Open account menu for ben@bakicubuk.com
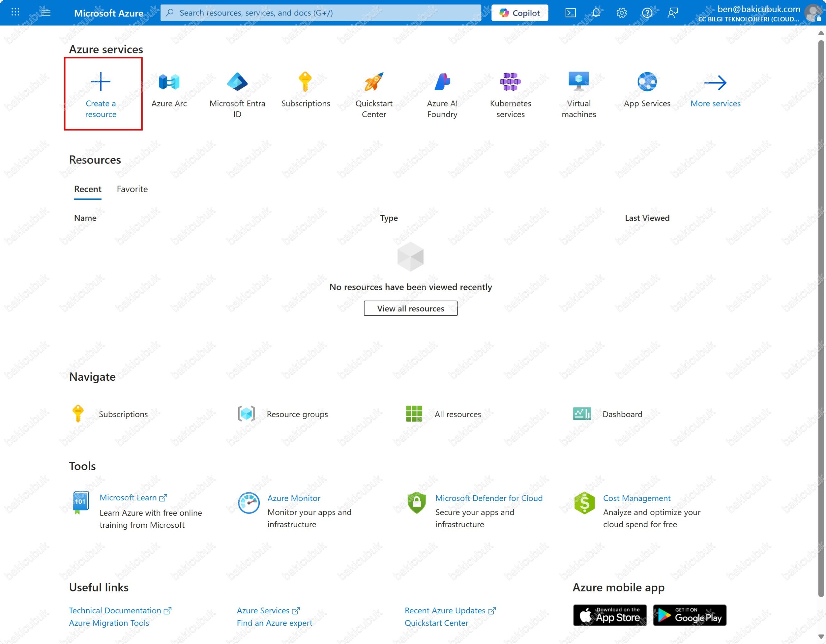Screen dimensions: 826x644 coord(758,13)
